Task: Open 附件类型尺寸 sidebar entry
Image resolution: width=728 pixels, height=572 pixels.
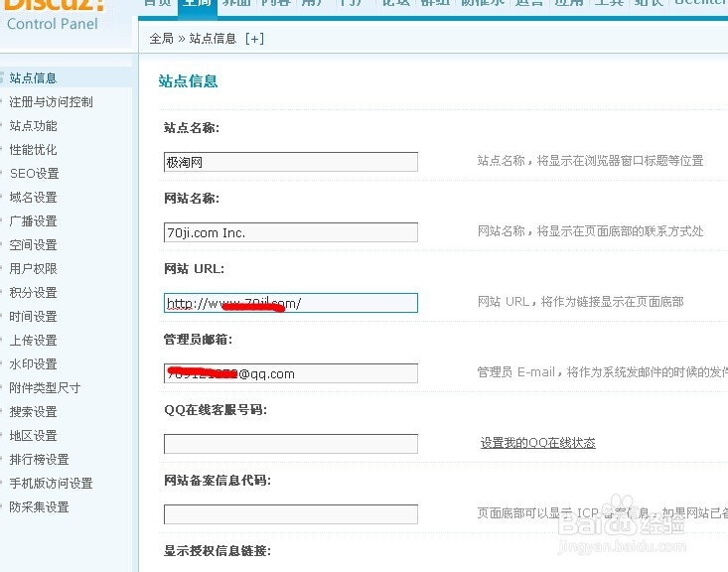Action: [45, 388]
